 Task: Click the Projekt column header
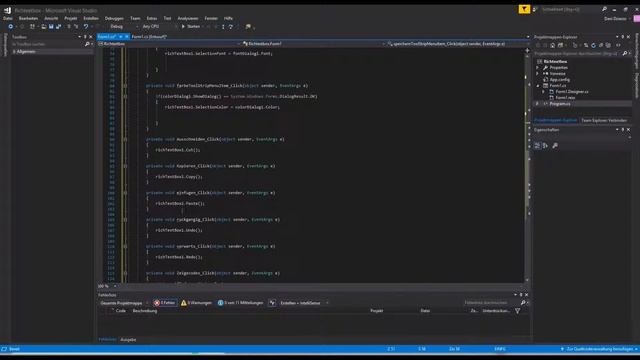pyautogui.click(x=377, y=311)
